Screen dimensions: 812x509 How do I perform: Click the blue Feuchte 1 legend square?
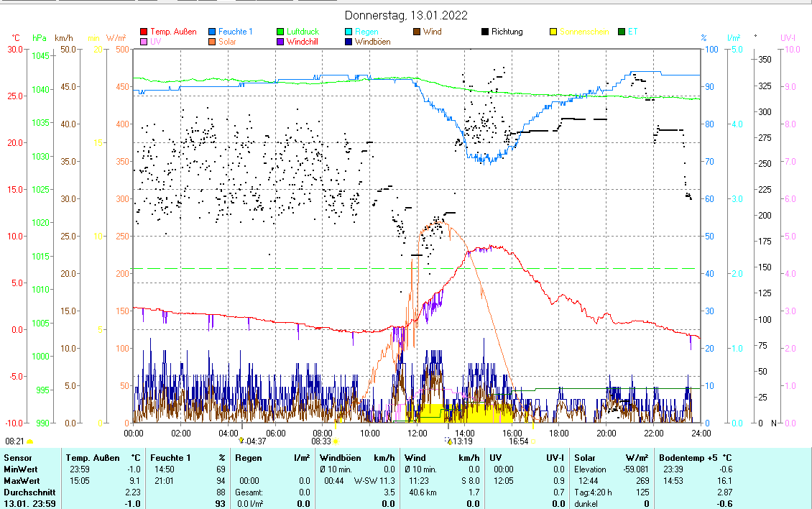coord(212,32)
